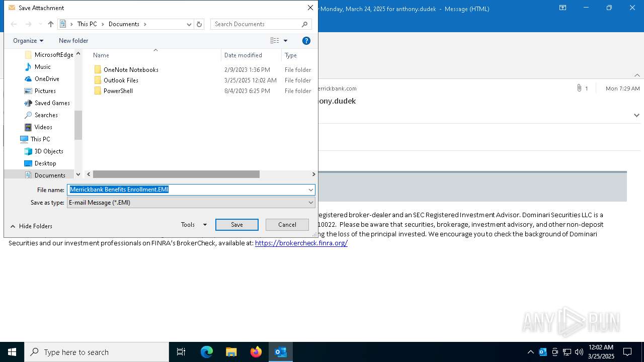Viewport: 644px width, 362px height.
Task: Select 3D Objects in navigation pane
Action: point(44,151)
